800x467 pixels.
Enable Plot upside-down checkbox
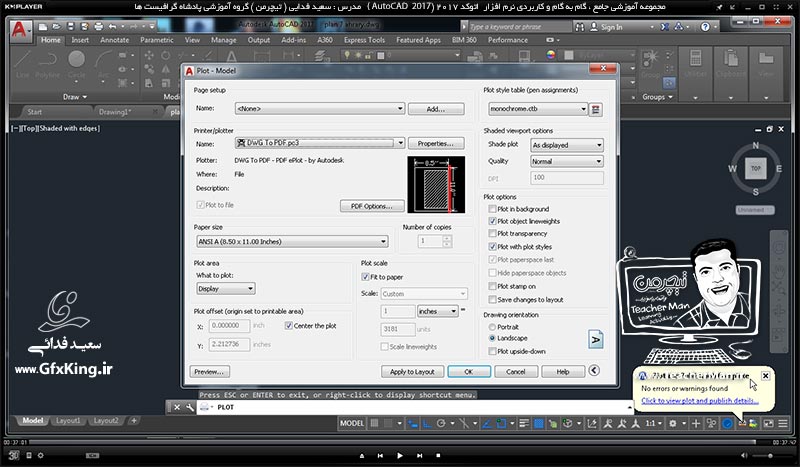click(x=492, y=351)
